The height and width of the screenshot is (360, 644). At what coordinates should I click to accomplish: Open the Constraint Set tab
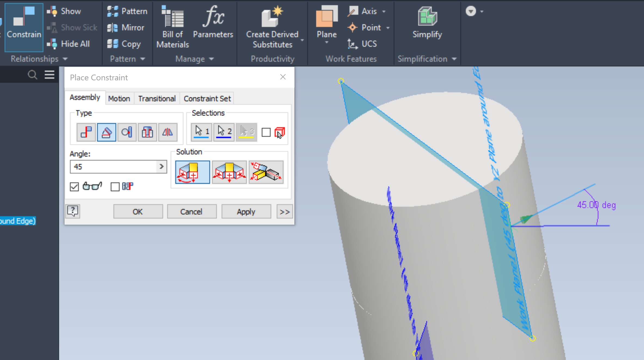(x=207, y=99)
